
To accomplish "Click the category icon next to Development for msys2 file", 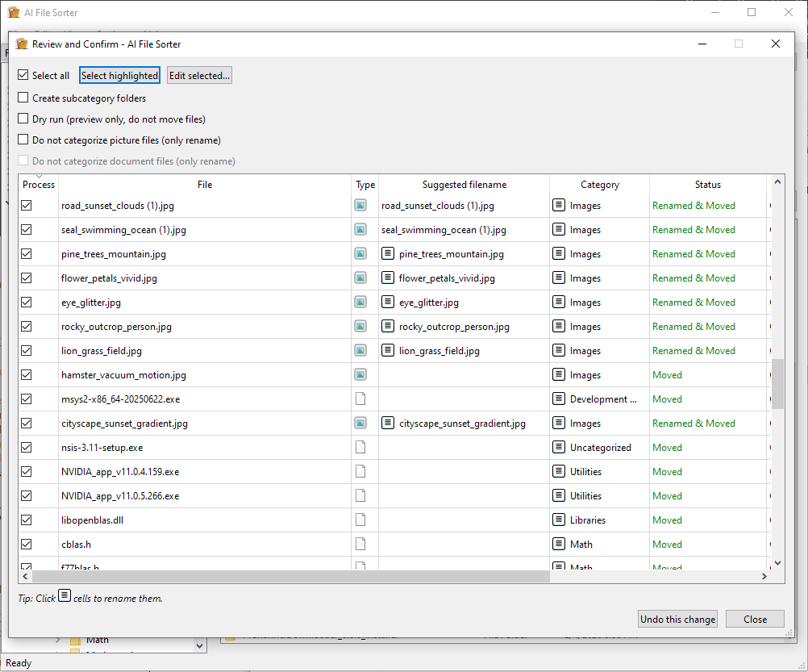I will (557, 399).
